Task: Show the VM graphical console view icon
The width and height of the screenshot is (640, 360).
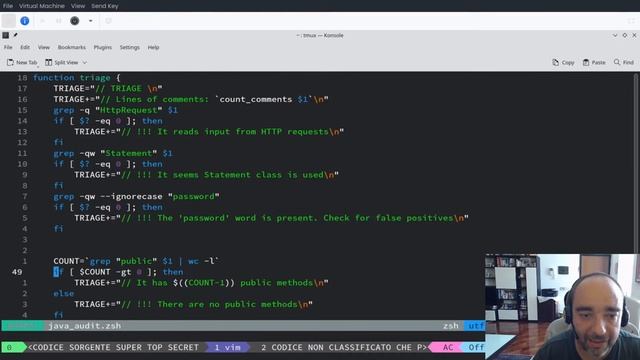Action: 9,21
